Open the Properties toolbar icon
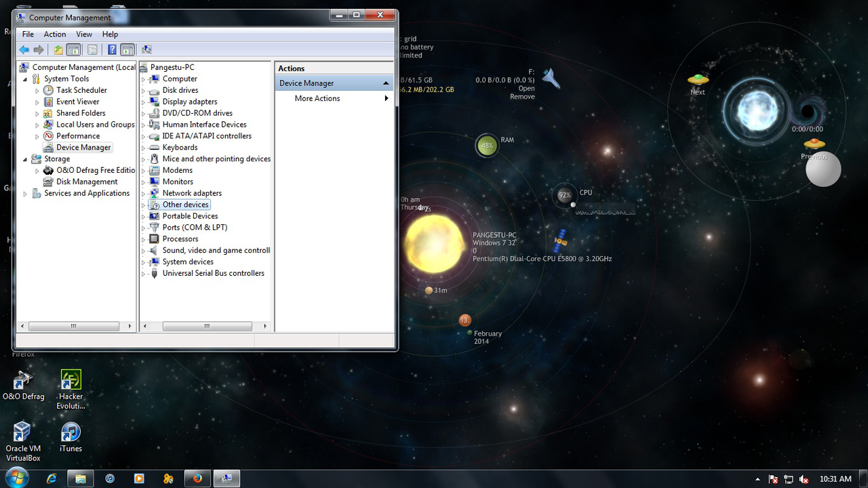The width and height of the screenshot is (868, 488). point(92,49)
